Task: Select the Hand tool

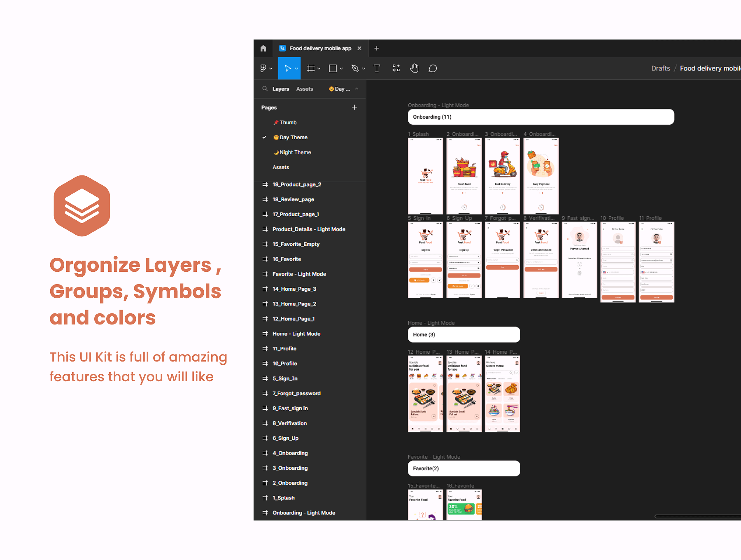Action: click(414, 68)
